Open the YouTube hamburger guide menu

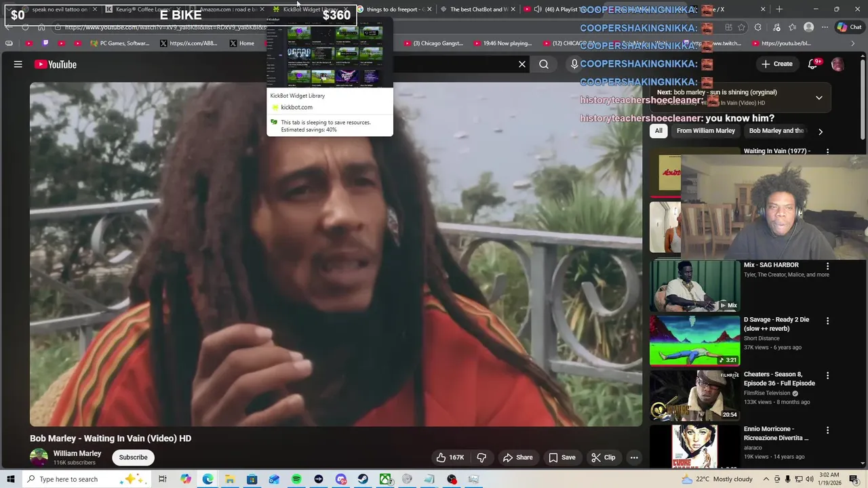18,64
